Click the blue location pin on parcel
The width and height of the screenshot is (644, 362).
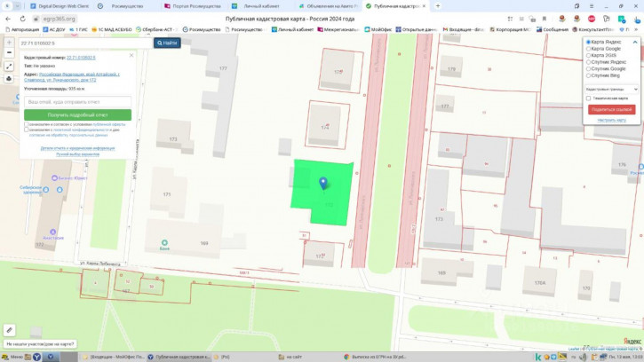tap(323, 183)
